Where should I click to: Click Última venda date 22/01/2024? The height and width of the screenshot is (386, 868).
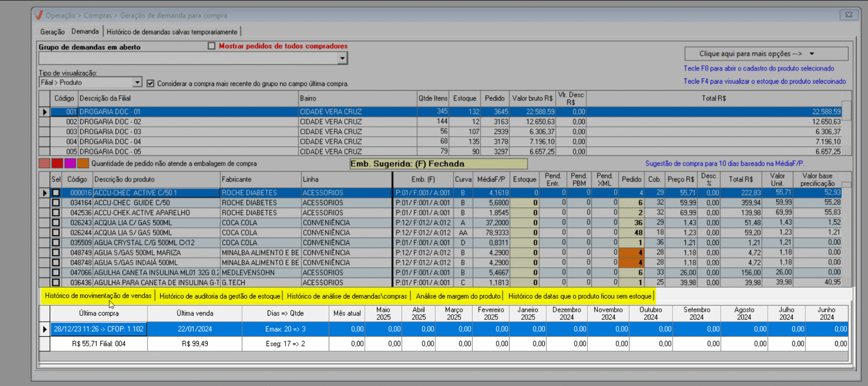point(195,329)
